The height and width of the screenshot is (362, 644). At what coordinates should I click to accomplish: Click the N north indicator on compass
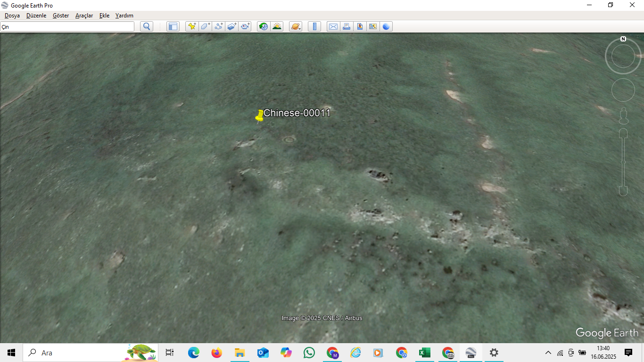coord(623,39)
